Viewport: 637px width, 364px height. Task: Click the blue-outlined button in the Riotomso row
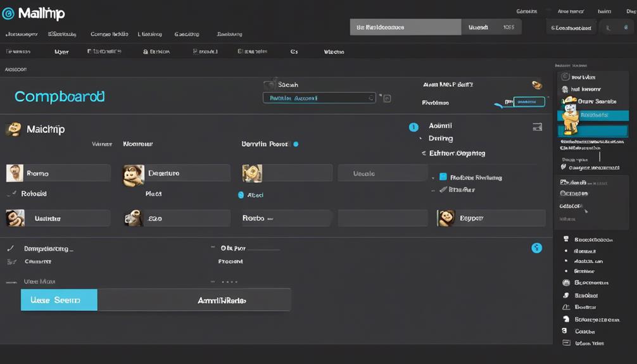[529, 101]
